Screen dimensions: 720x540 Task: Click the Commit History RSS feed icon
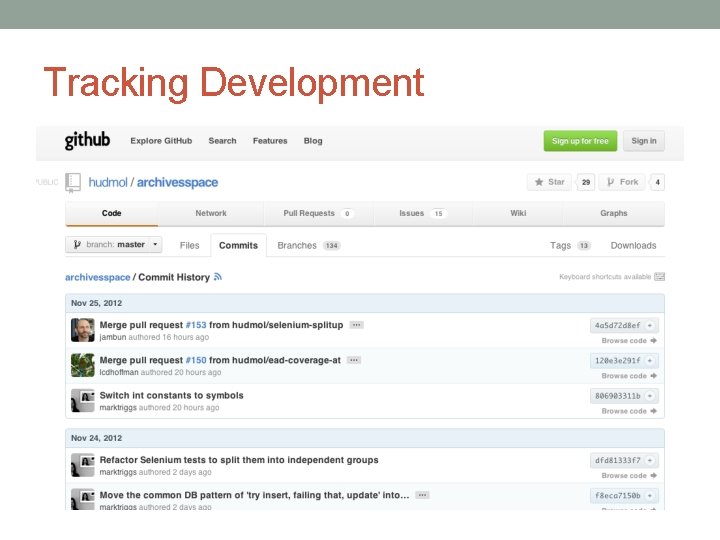click(218, 277)
